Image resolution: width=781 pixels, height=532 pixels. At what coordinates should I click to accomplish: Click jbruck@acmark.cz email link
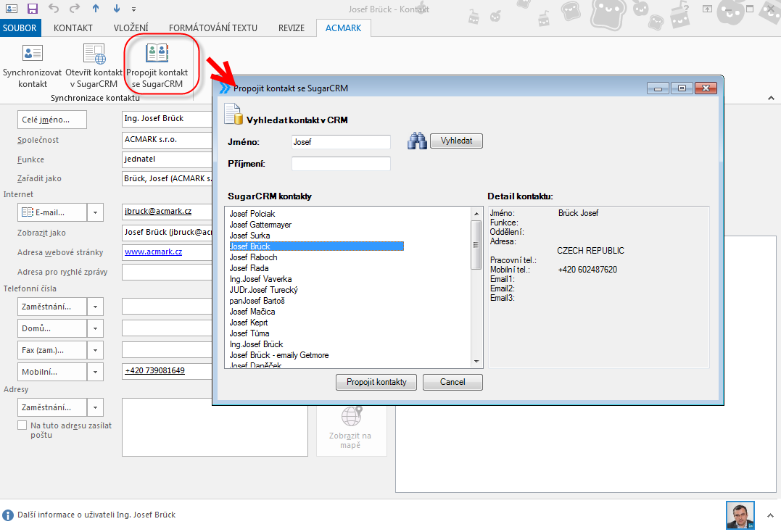tap(158, 211)
